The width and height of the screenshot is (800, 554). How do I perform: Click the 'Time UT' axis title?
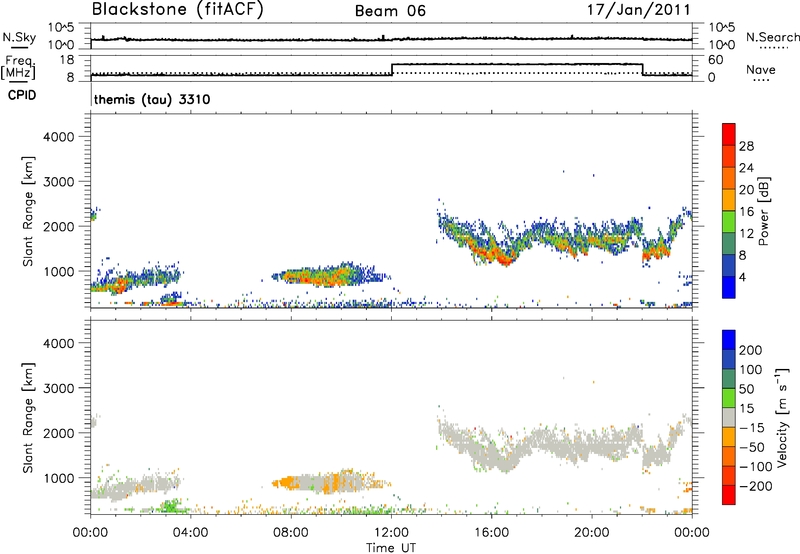pos(391,548)
